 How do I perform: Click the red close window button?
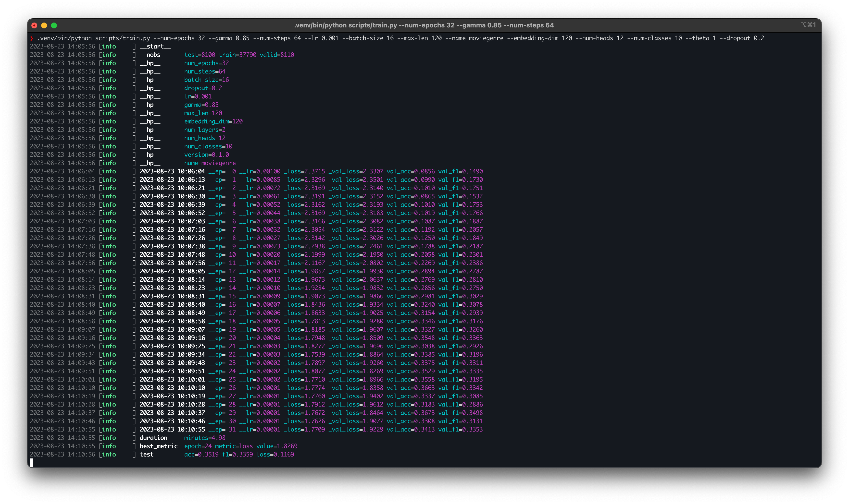34,25
